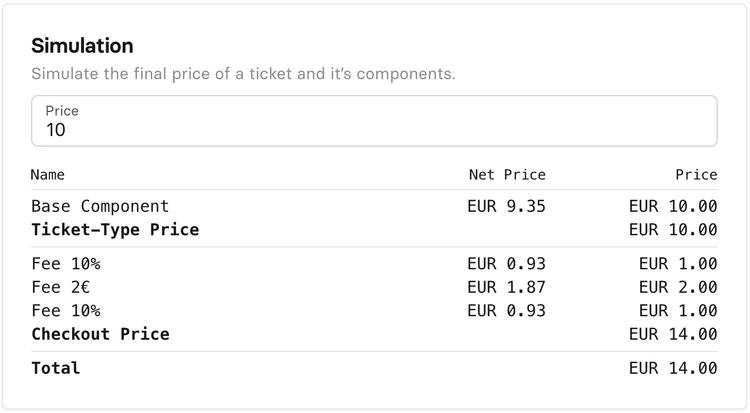Click the simulation description subtitle text

[243, 74]
